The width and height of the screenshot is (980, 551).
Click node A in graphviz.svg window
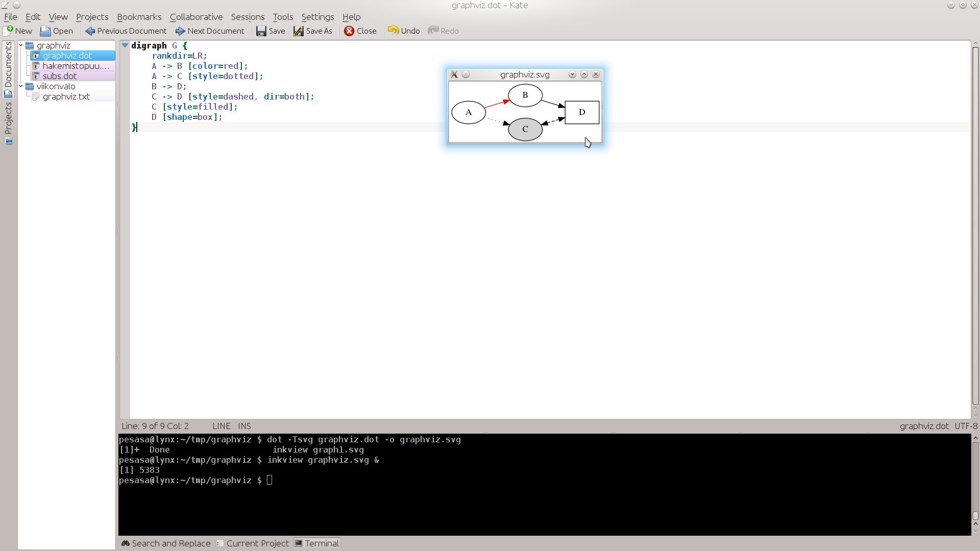coord(469,112)
